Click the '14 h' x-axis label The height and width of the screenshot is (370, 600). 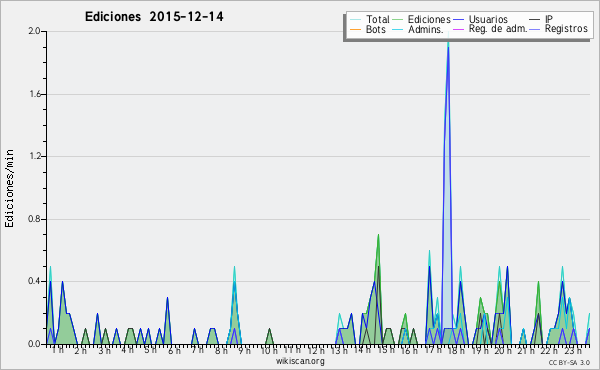coord(362,350)
